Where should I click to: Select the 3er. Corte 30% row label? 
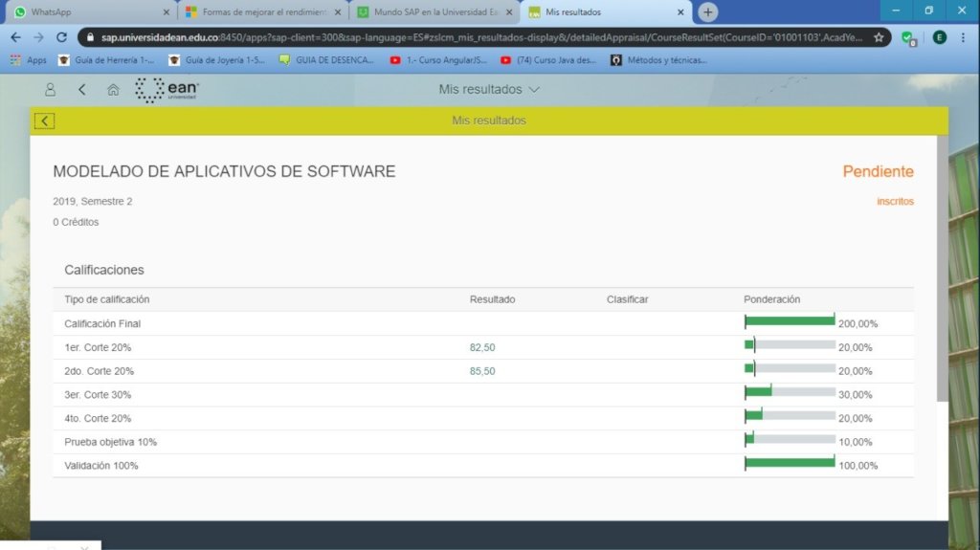tap(98, 395)
